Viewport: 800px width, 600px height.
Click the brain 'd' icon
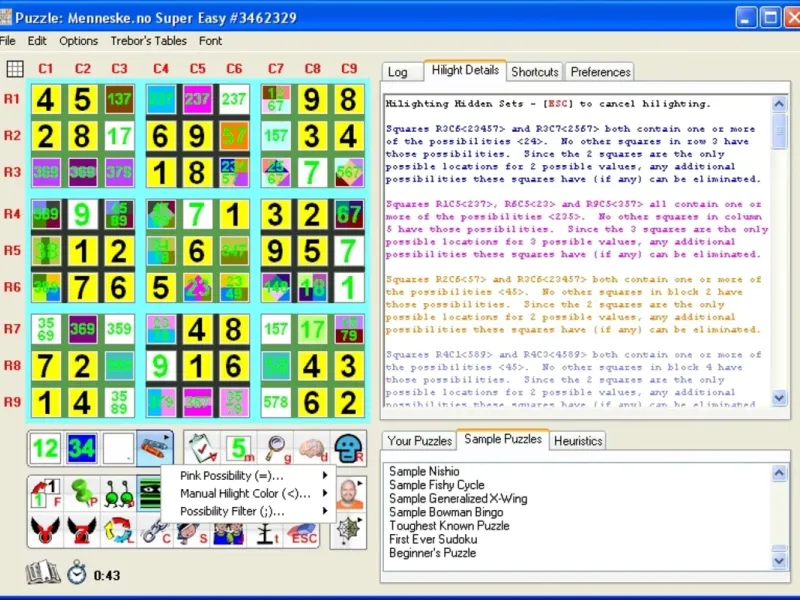point(313,449)
